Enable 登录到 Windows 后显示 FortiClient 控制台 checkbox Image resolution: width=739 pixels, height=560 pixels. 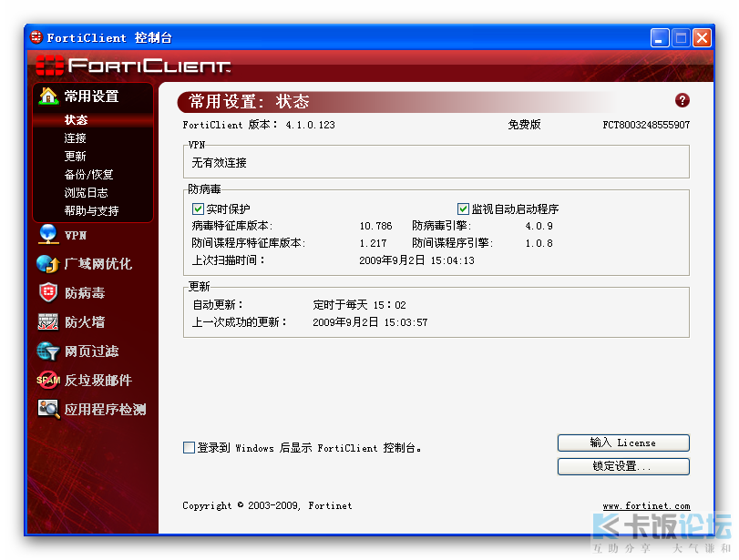click(x=189, y=447)
